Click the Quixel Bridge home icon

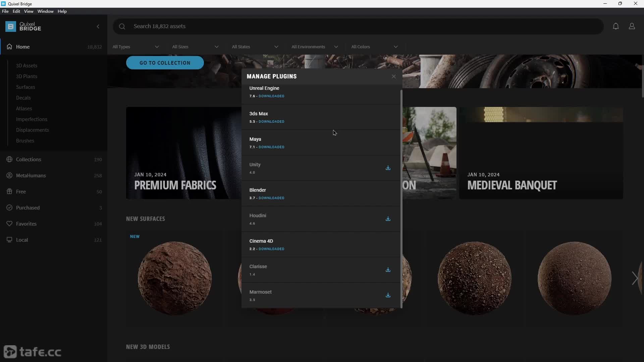pos(10,46)
